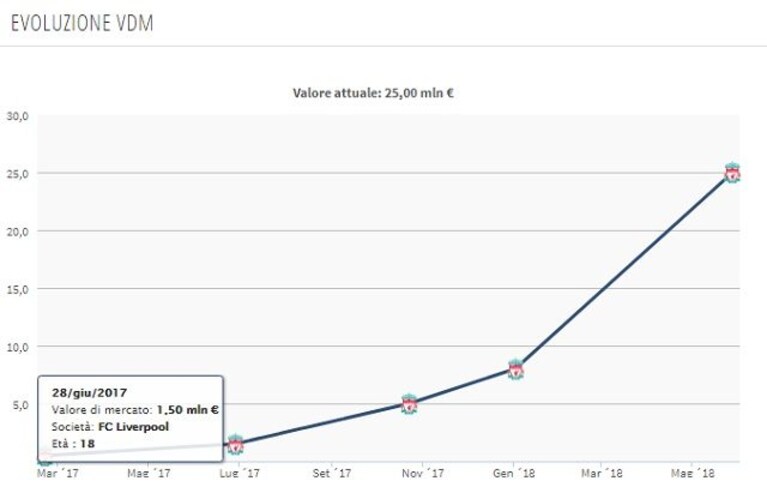The width and height of the screenshot is (767, 493).
Task: Select the Liverpool crest marker beside the tooltip
Action: coord(235,444)
